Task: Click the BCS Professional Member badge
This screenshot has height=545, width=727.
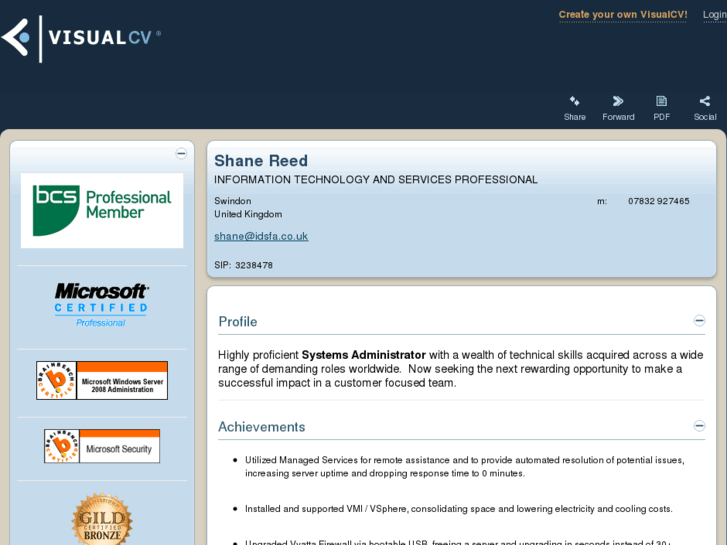Action: 102,210
